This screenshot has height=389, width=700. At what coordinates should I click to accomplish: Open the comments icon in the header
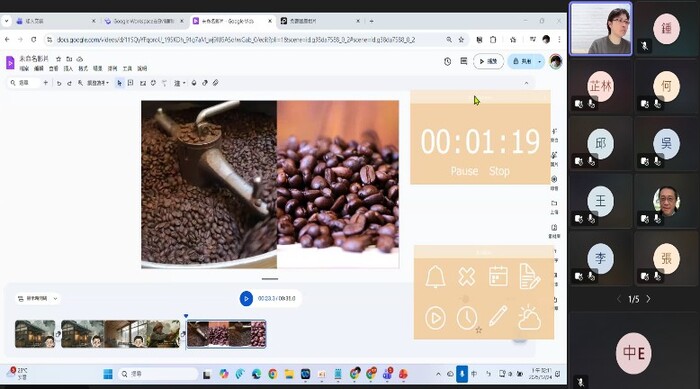click(463, 61)
